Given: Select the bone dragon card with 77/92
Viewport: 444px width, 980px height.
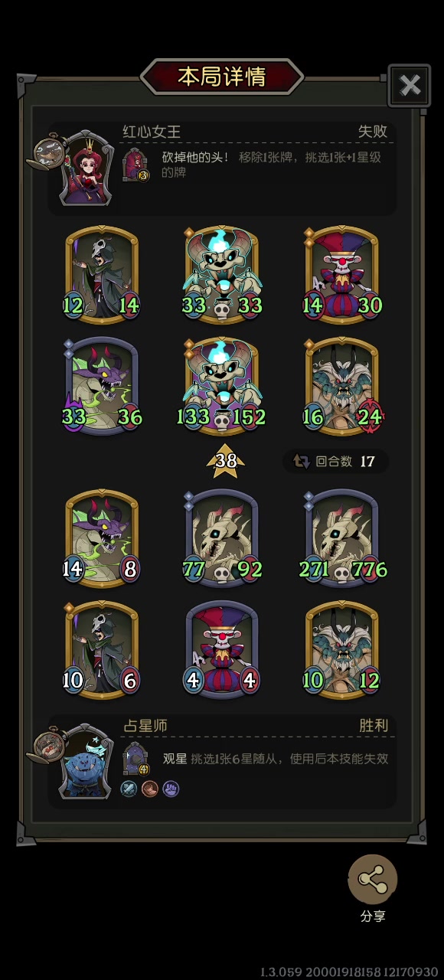Looking at the screenshot, I should point(222,538).
